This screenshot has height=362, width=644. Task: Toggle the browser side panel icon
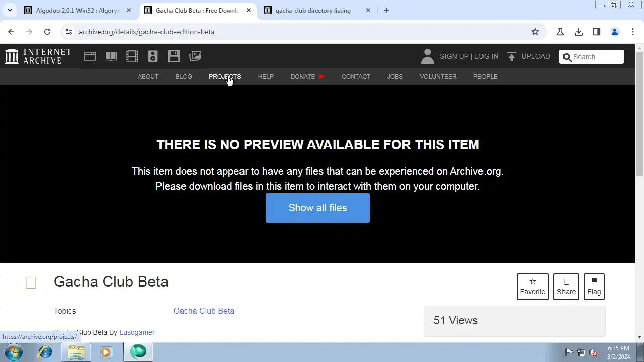[597, 32]
